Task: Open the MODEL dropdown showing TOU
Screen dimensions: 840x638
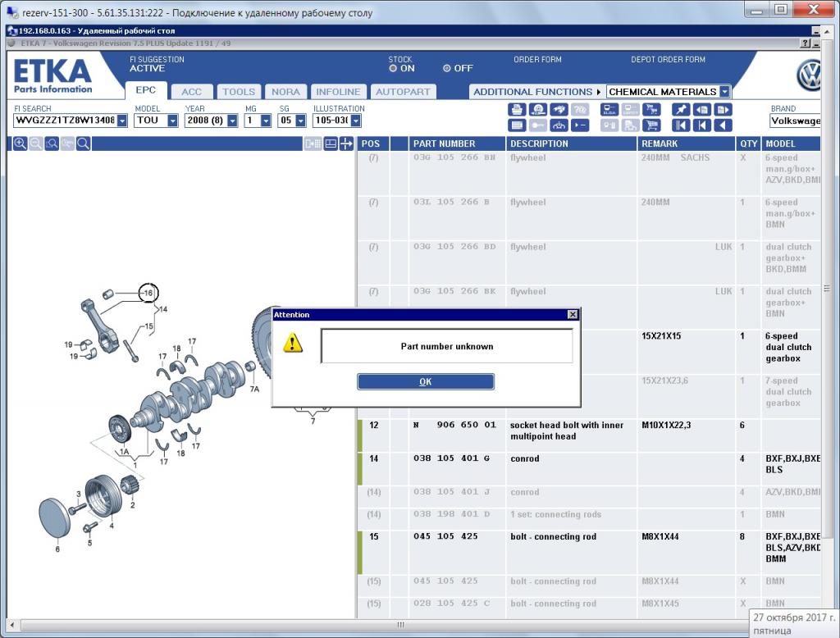Action: tap(172, 121)
